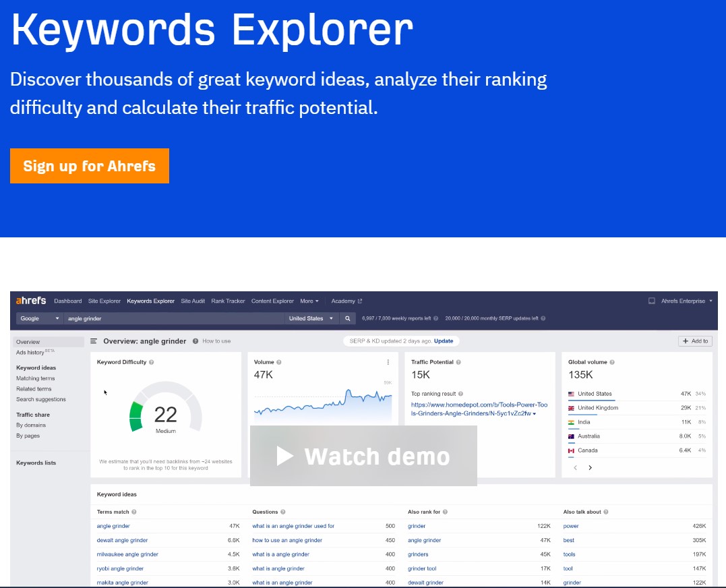Click the United States volume row
The height and width of the screenshot is (588, 726).
click(637, 394)
